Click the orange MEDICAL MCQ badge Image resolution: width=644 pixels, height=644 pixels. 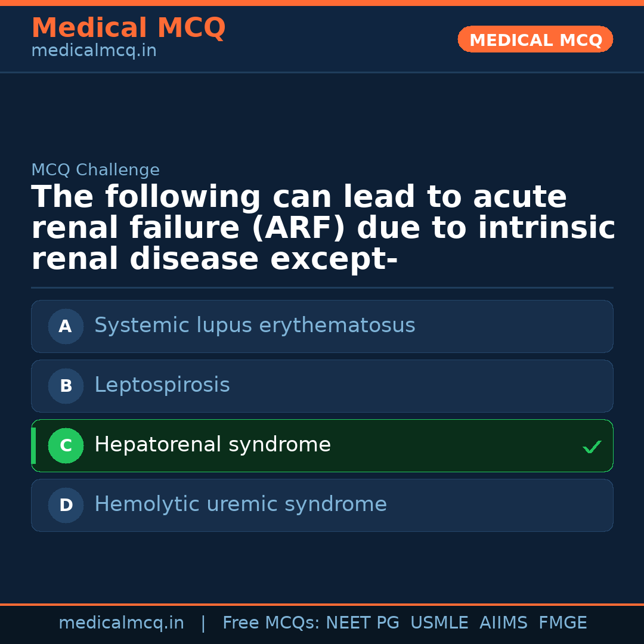click(535, 39)
